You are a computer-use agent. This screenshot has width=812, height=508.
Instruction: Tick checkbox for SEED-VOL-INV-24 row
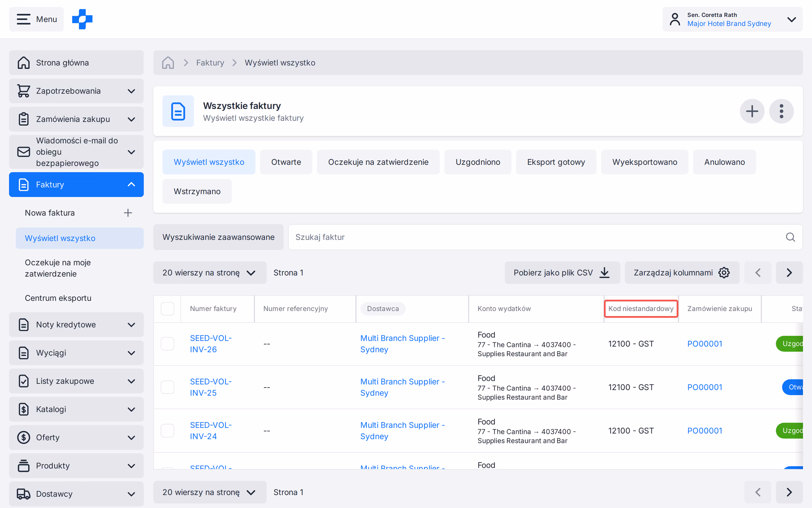pyautogui.click(x=167, y=431)
